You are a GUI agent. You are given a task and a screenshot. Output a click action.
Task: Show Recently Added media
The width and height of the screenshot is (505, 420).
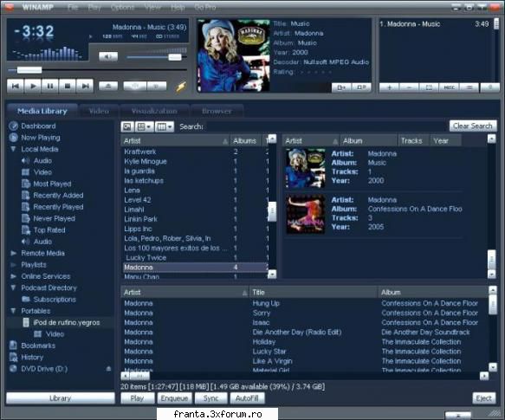[x=58, y=196]
